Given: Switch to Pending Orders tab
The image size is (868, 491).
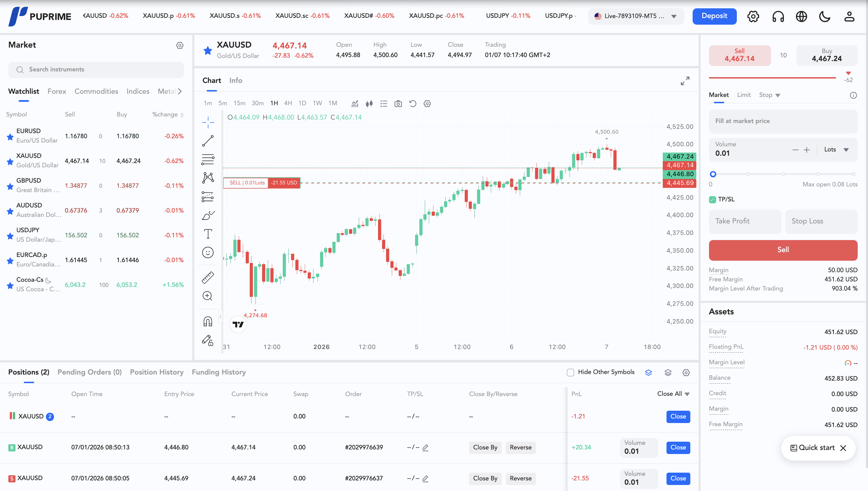Looking at the screenshot, I should (x=90, y=372).
